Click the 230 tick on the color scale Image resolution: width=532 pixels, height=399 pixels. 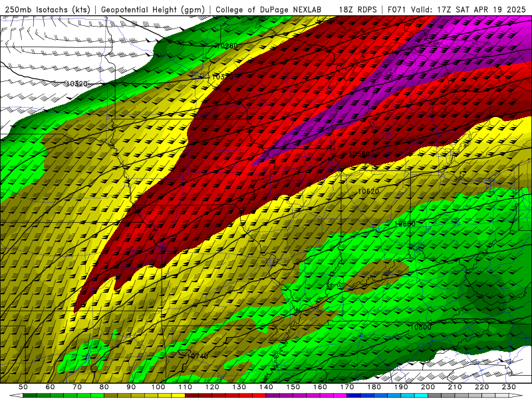pyautogui.click(x=509, y=387)
